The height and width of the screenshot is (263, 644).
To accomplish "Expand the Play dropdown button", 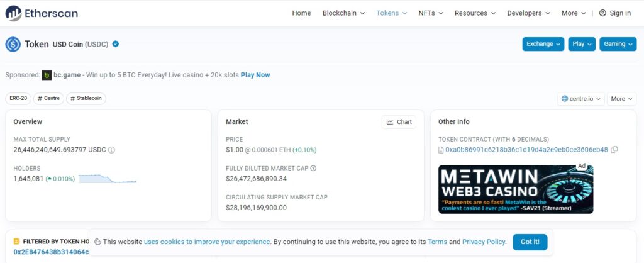I will tap(582, 44).
